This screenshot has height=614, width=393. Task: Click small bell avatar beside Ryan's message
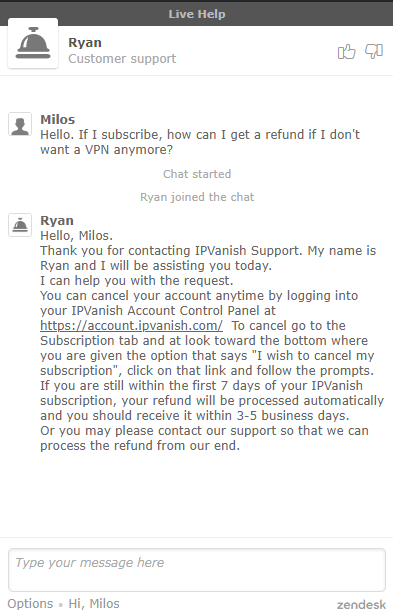20,225
